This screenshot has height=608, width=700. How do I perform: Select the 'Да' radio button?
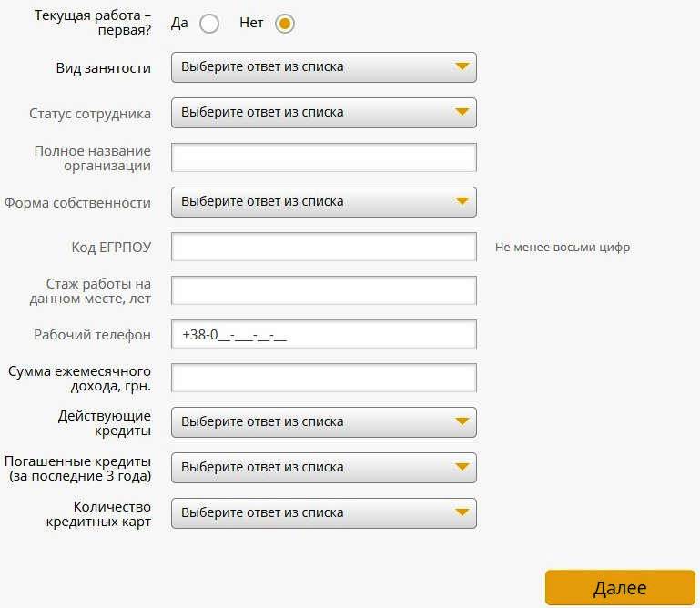point(209,24)
